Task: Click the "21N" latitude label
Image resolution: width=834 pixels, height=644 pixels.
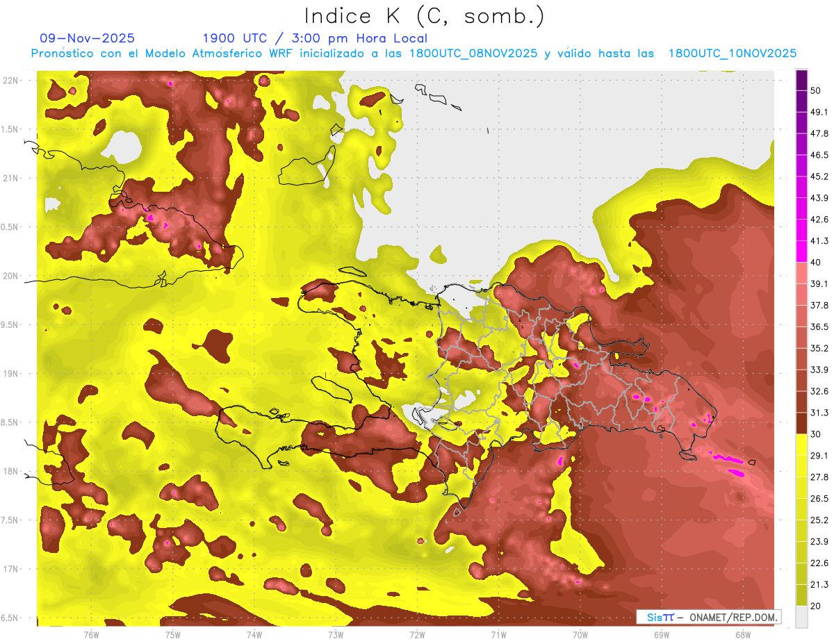Action: coord(12,178)
